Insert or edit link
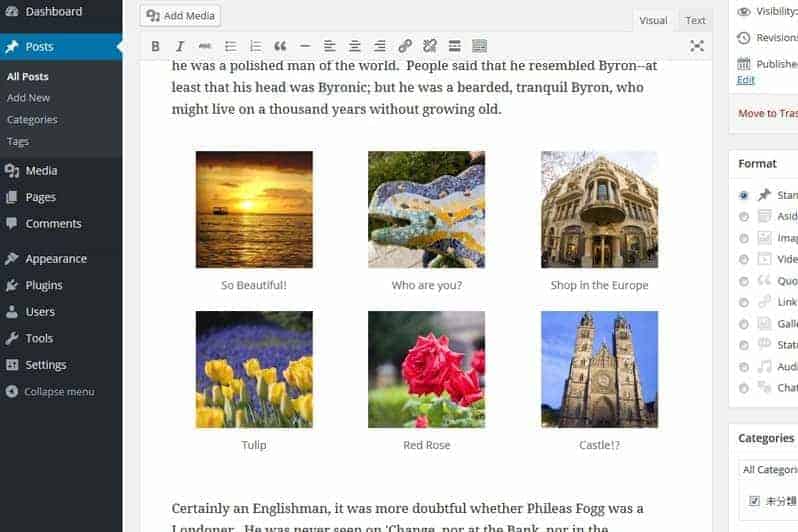This screenshot has height=532, width=798. click(x=405, y=46)
